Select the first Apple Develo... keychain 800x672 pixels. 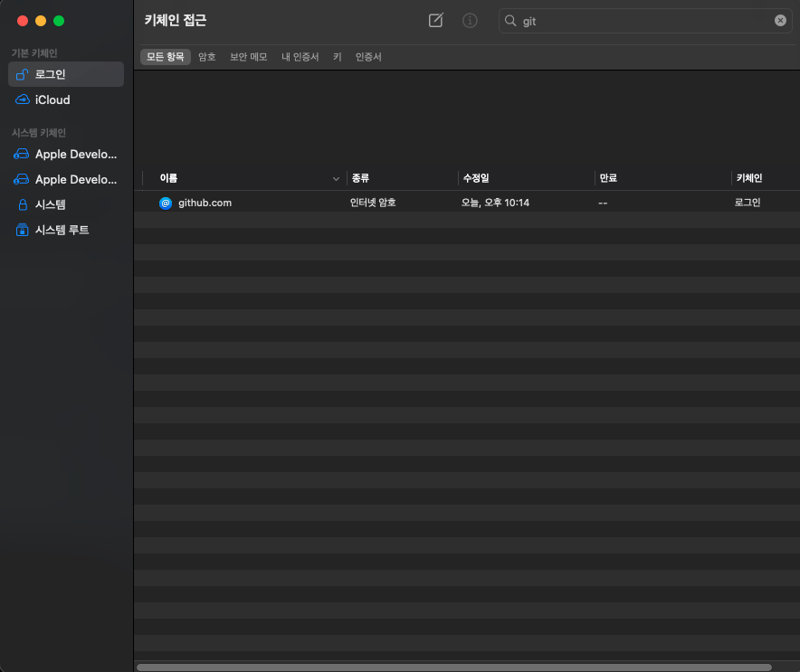[66, 154]
